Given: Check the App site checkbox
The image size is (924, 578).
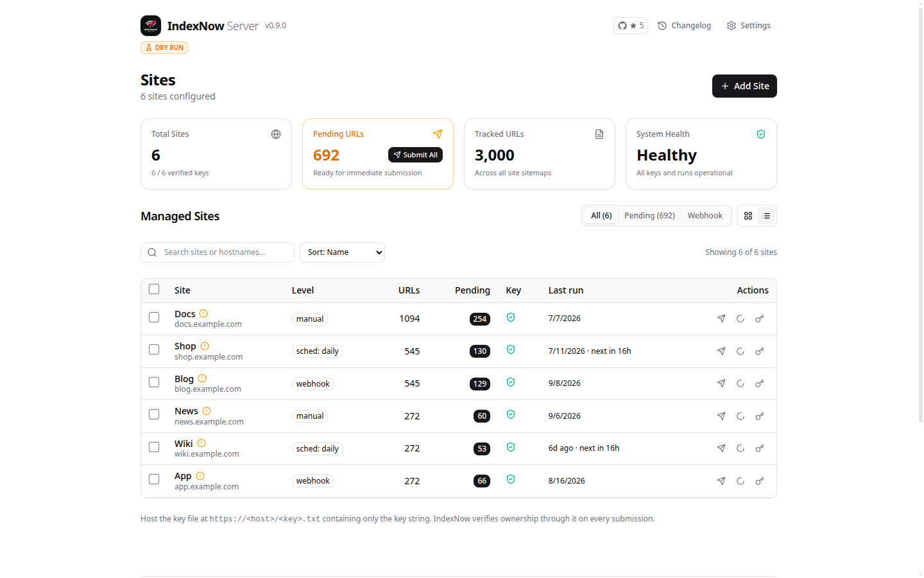Looking at the screenshot, I should pyautogui.click(x=154, y=479).
